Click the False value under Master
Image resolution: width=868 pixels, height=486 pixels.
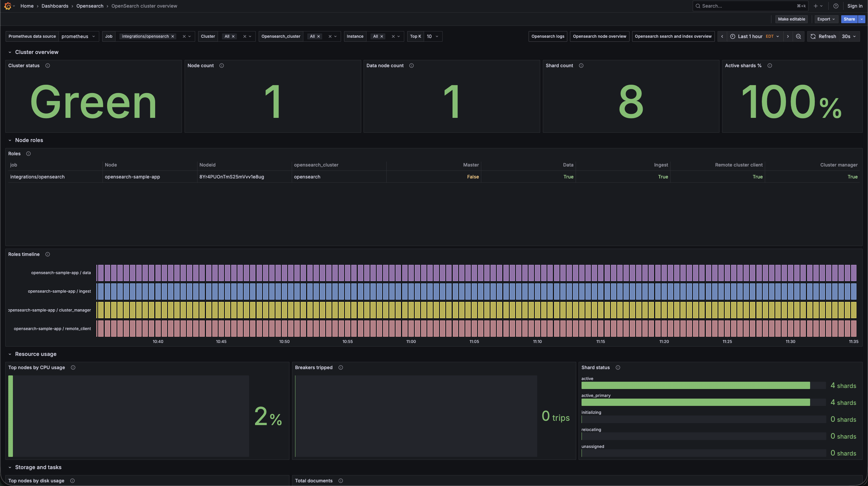[x=473, y=177]
